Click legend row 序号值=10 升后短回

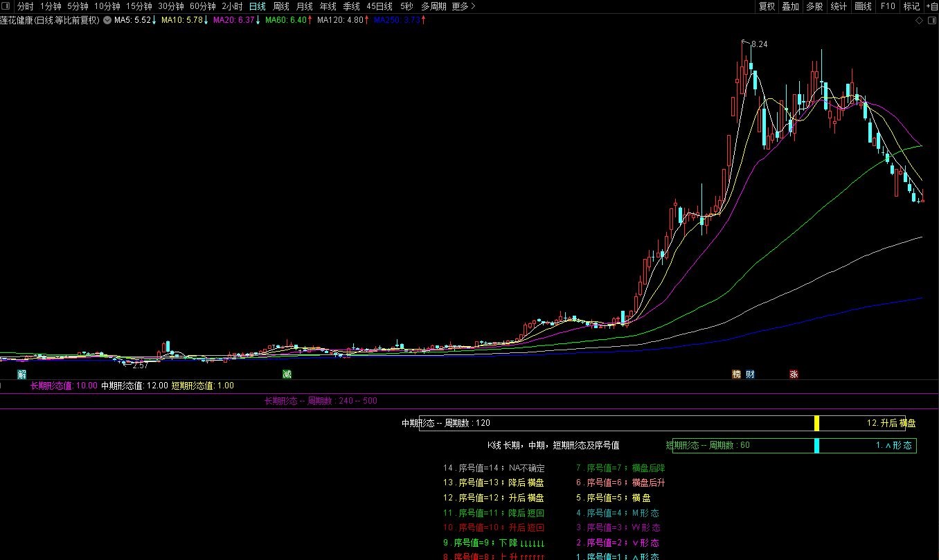tap(494, 527)
